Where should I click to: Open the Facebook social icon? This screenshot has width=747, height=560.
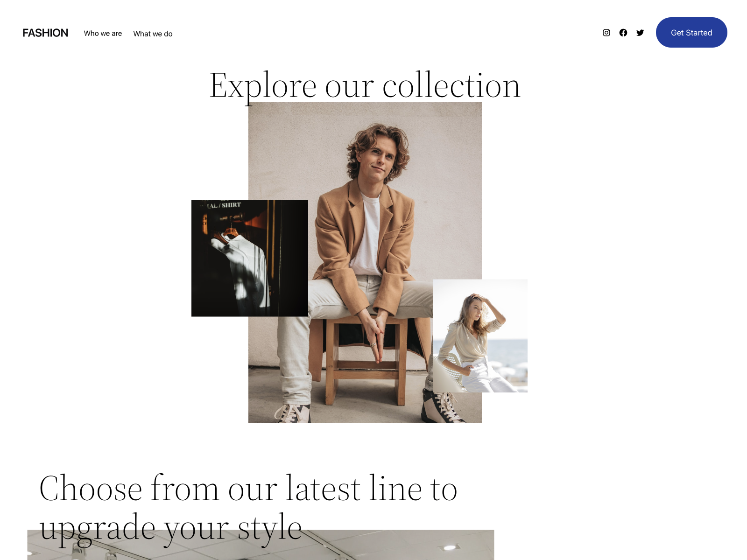(x=623, y=33)
